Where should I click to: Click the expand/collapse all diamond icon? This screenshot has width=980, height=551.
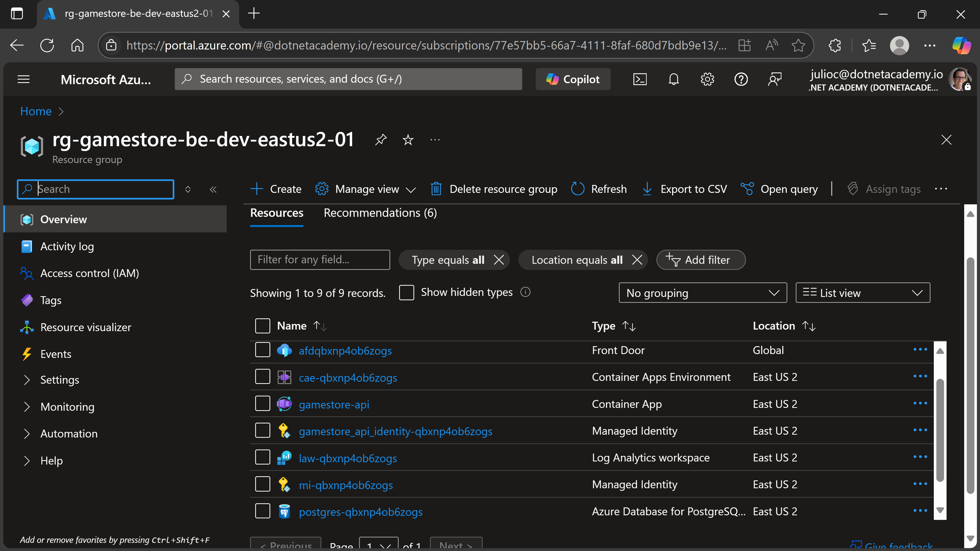coord(188,189)
